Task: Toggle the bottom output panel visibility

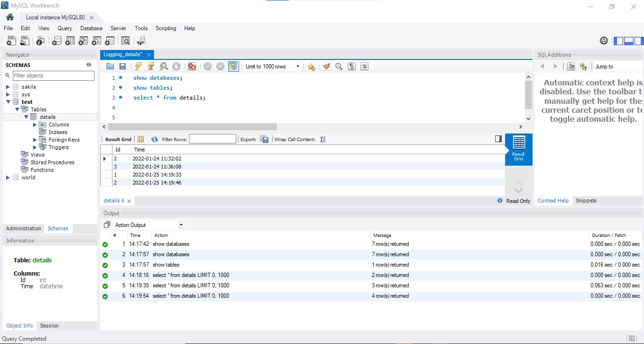Action: pos(629,41)
